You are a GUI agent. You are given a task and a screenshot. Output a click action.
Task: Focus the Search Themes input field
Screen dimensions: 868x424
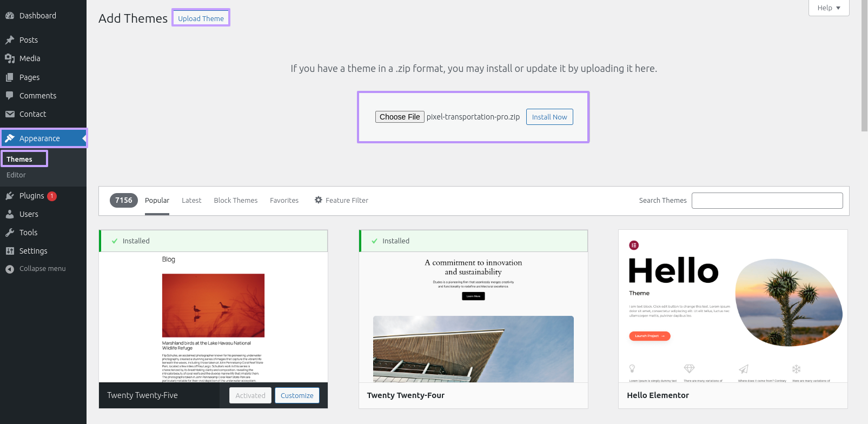tap(767, 201)
